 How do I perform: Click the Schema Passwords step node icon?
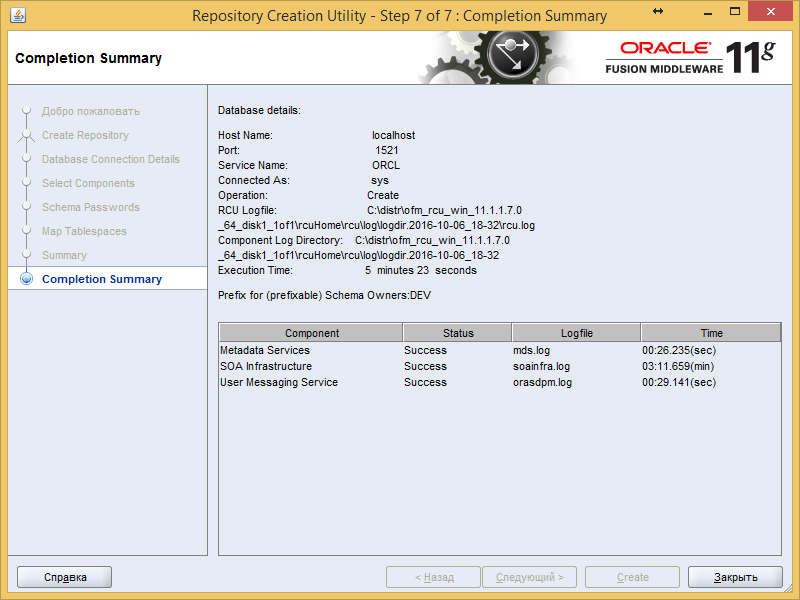pos(28,207)
